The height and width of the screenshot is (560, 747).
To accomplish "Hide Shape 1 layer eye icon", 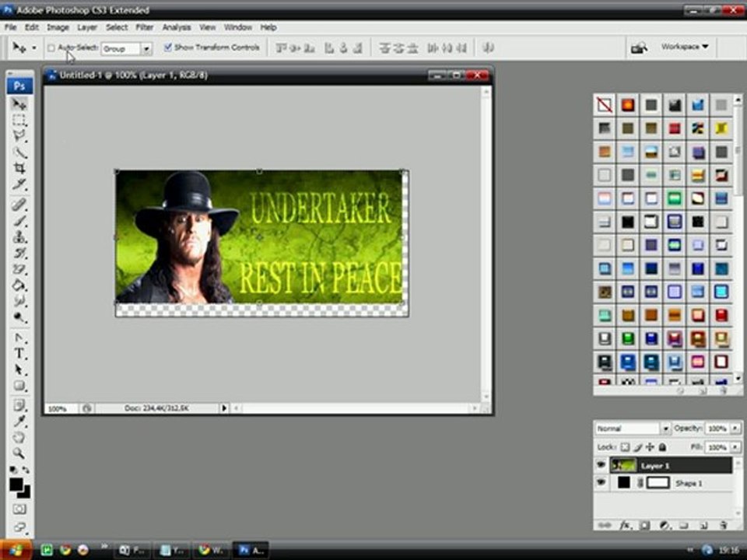I will [601, 483].
